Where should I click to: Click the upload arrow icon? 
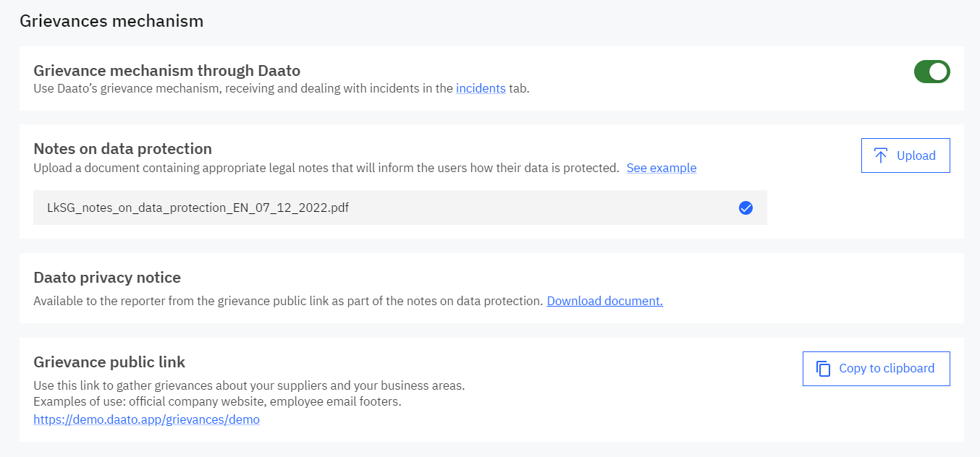tap(881, 155)
